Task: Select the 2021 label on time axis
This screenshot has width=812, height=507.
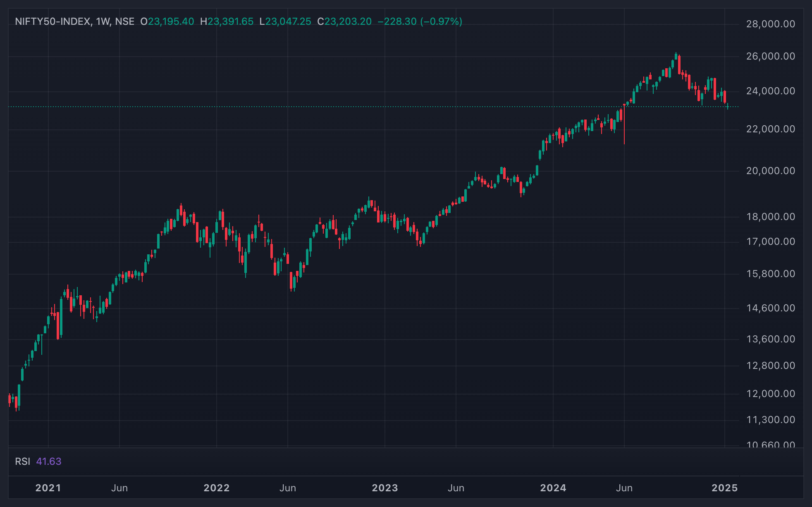Action: (x=48, y=488)
